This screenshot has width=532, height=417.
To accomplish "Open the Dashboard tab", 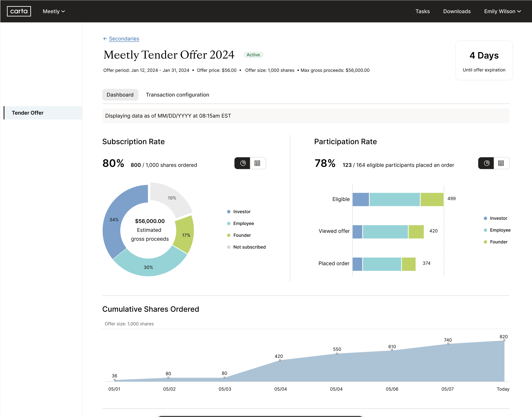I will click(x=120, y=95).
